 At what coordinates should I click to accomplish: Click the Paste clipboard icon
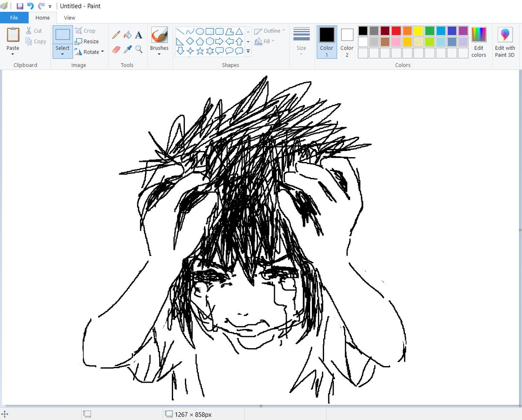13,35
